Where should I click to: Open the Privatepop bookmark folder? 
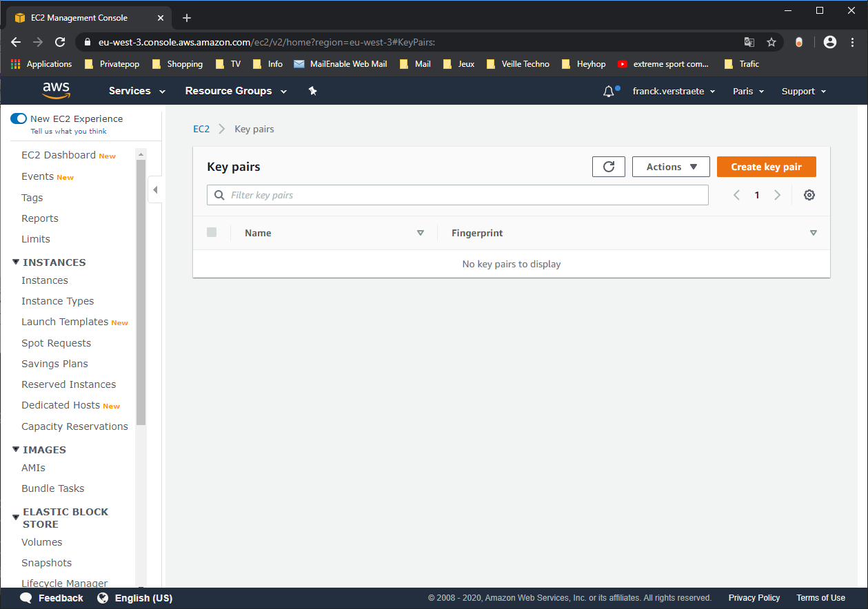pos(112,64)
